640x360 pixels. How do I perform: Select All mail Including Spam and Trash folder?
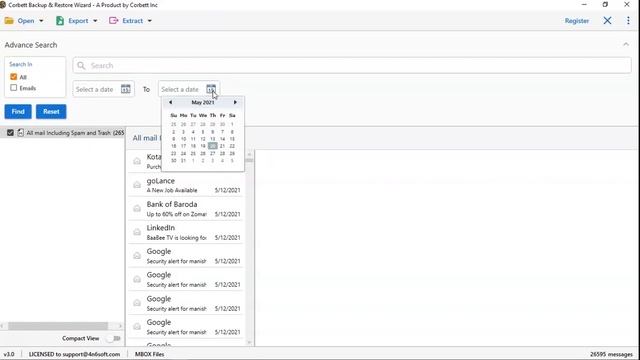click(75, 133)
